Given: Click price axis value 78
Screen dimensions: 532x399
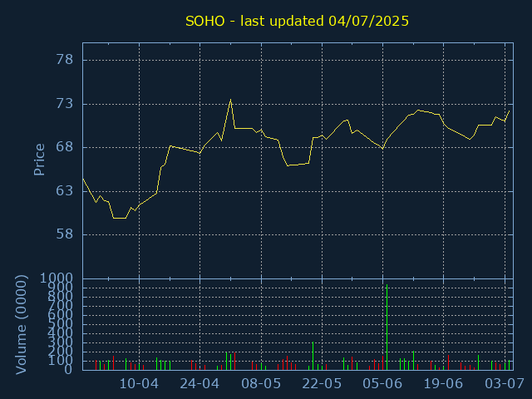Looking at the screenshot, I should click(x=65, y=60).
